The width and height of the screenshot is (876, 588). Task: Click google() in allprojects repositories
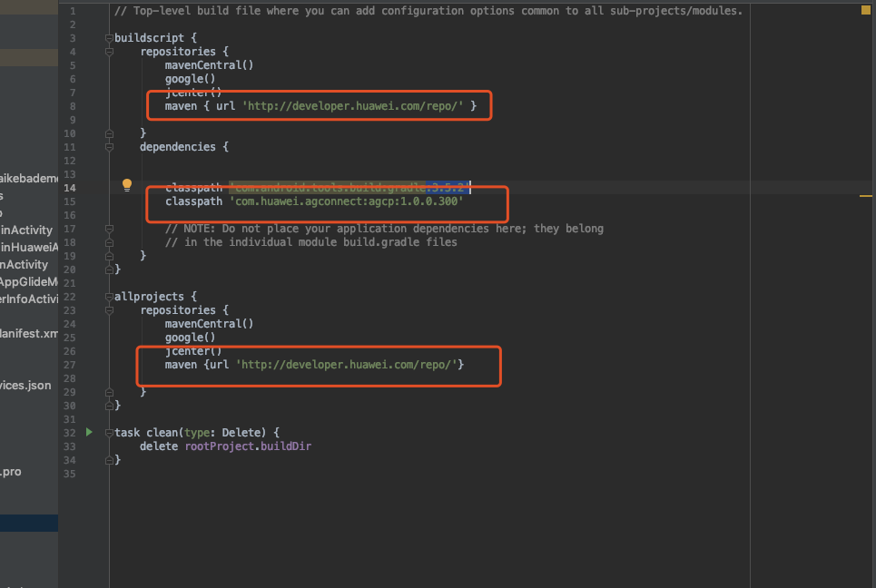click(x=190, y=338)
